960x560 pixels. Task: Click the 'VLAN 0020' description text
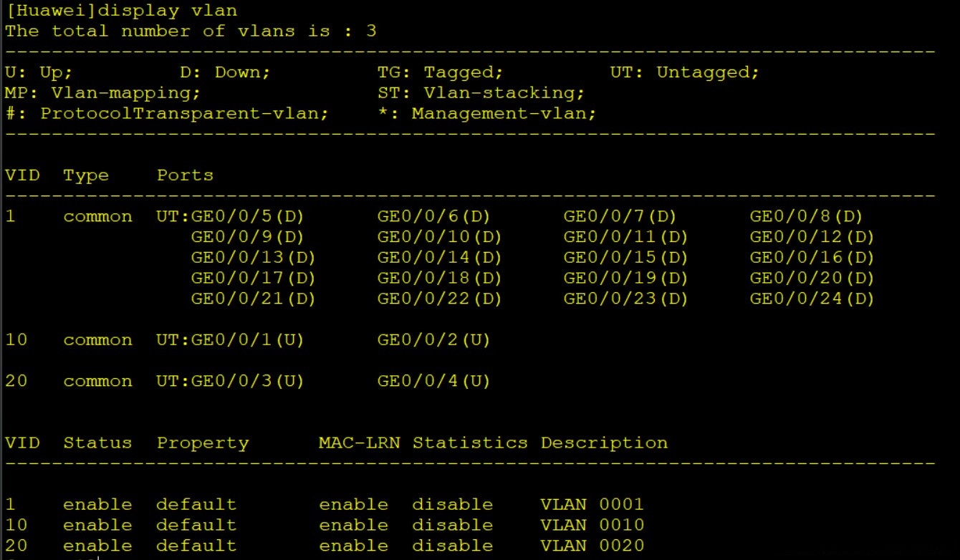coord(592,546)
